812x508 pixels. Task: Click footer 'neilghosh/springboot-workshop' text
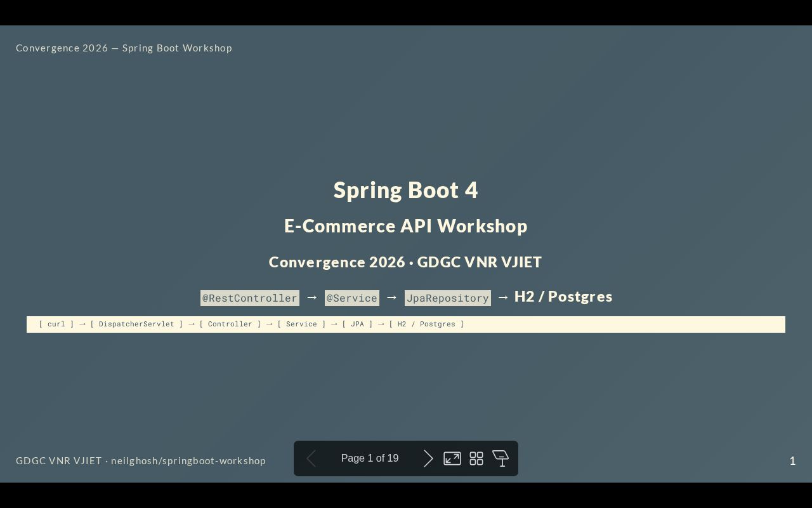[188, 461]
